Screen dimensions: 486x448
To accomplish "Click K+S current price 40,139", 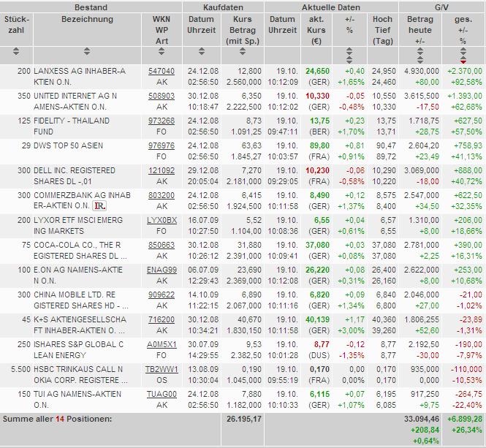I will 317,319.
